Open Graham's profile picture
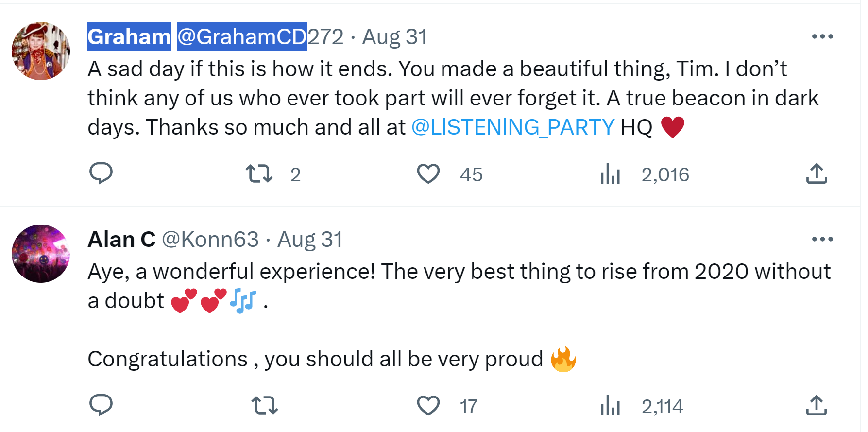This screenshot has height=432, width=868. (41, 51)
